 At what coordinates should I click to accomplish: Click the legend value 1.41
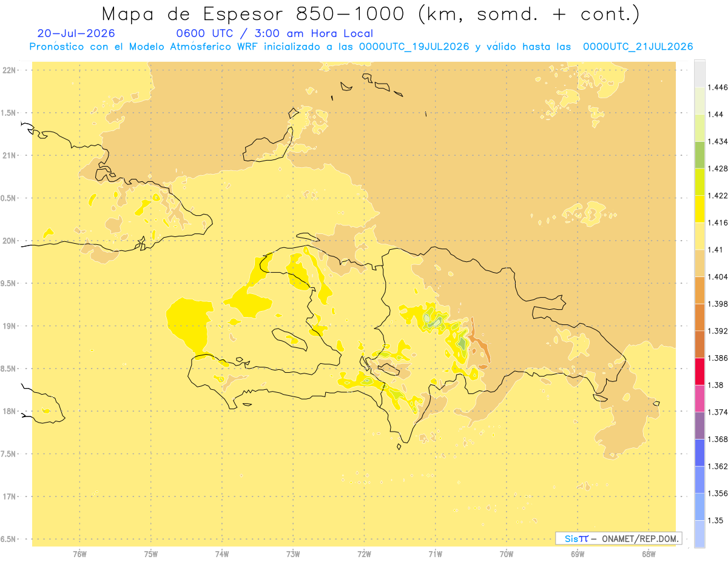pos(715,250)
